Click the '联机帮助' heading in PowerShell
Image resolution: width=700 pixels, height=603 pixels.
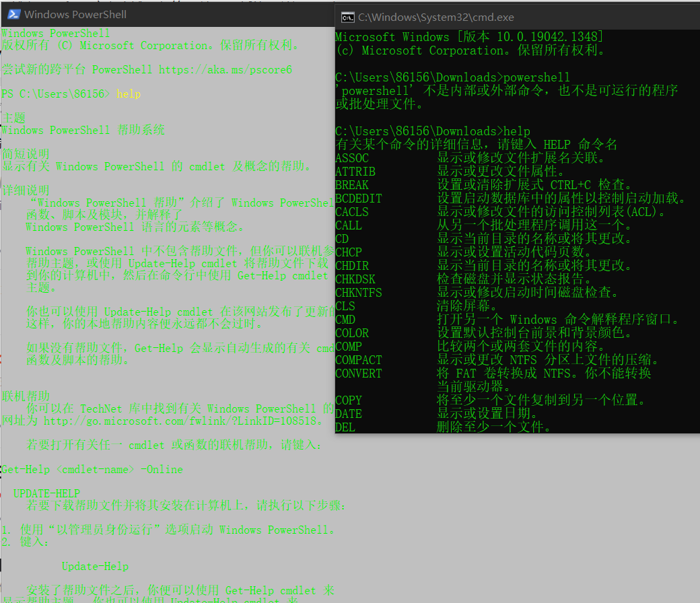26,396
